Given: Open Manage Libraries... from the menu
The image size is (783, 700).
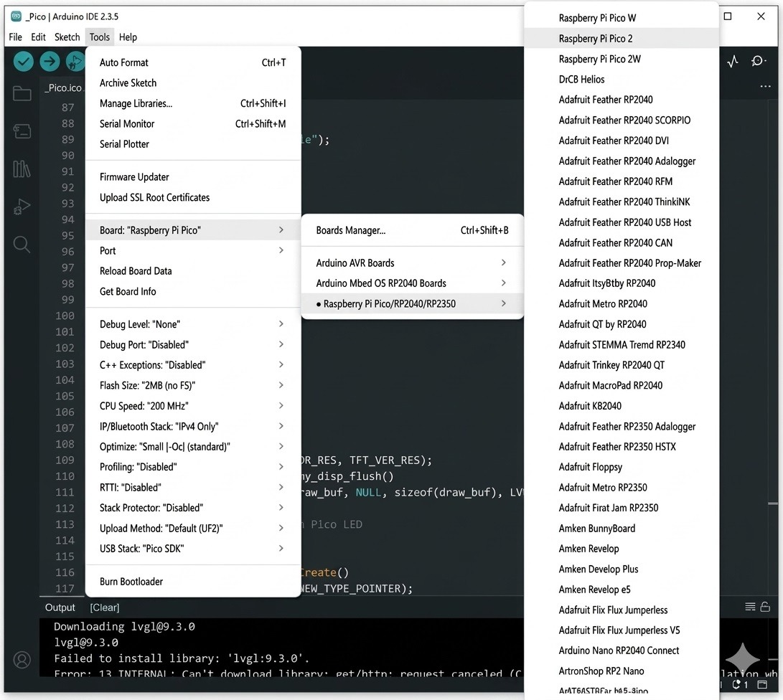Looking at the screenshot, I should tap(193, 103).
